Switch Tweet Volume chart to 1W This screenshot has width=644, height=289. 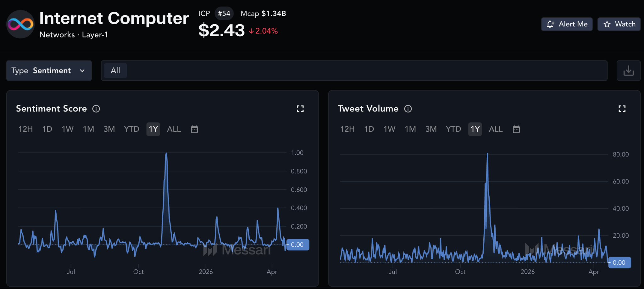[x=389, y=129]
